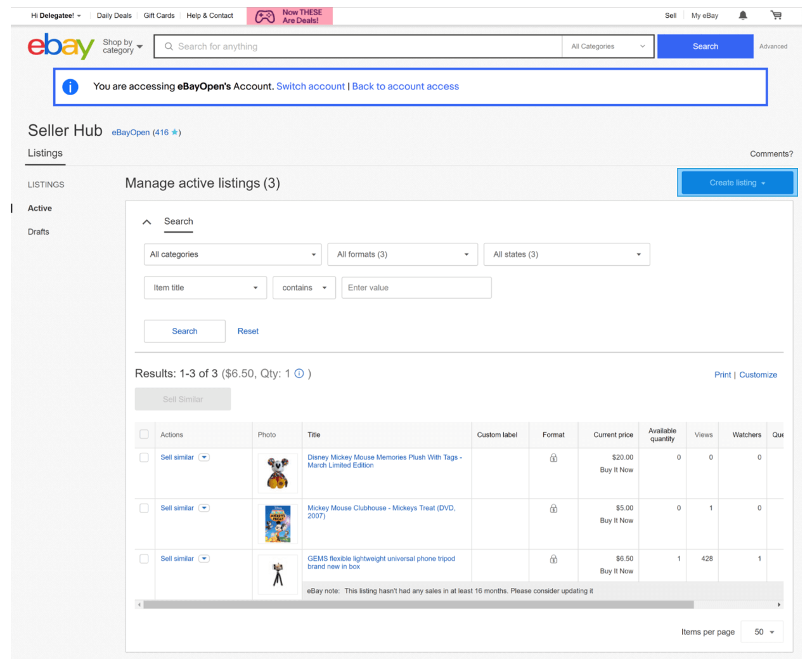Open Mickey Mouse Clubhouse DVD title link
Image resolution: width=812 pixels, height=659 pixels.
[x=382, y=512]
